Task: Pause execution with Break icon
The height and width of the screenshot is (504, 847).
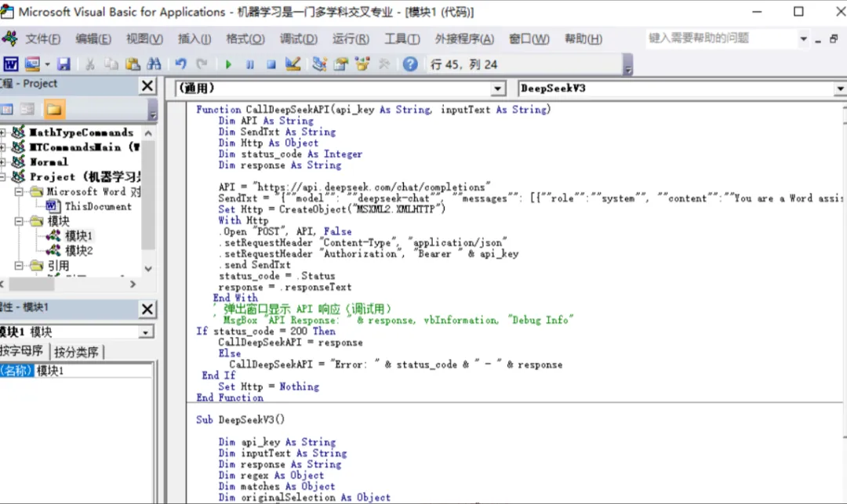Action: pyautogui.click(x=249, y=64)
